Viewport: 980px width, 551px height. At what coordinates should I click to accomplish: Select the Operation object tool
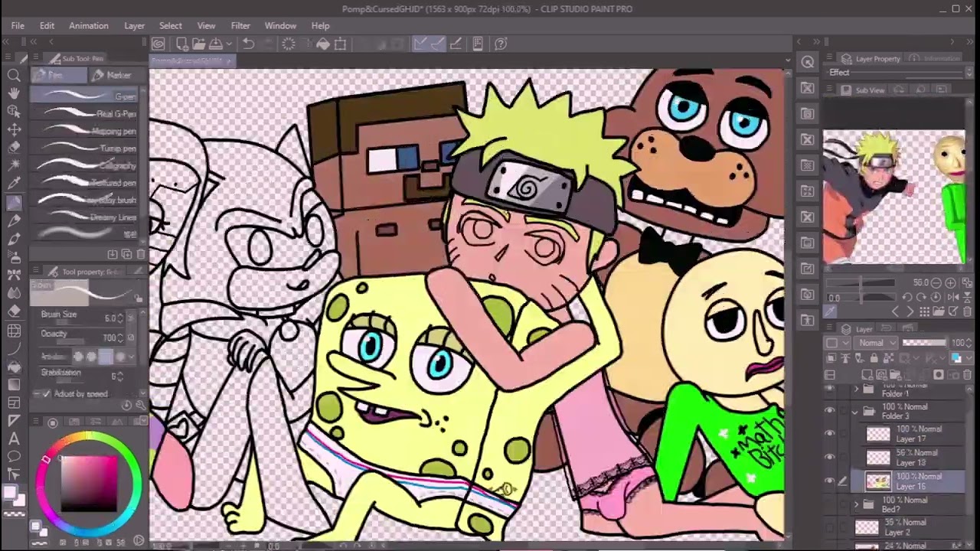14,112
